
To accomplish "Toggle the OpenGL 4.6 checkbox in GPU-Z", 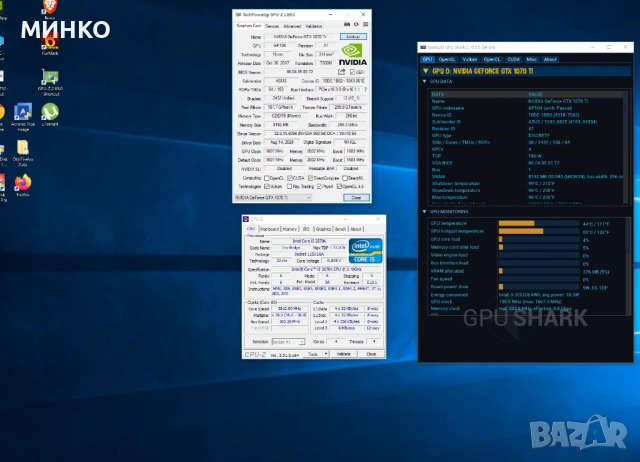I will (x=339, y=187).
